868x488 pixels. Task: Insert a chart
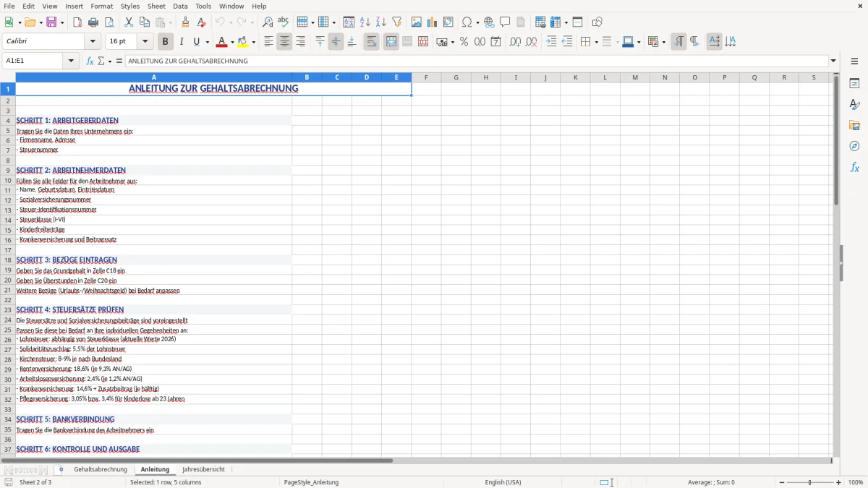coord(432,22)
